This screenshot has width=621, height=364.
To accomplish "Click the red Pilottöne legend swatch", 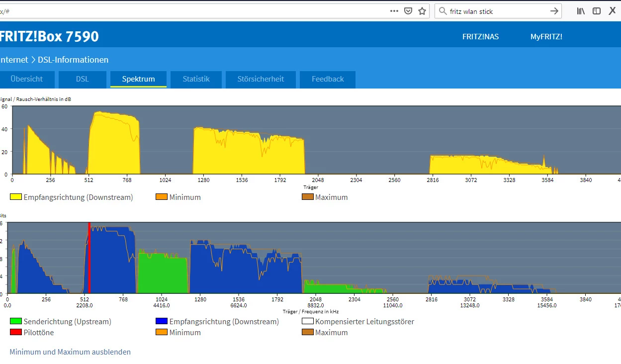I will [15, 332].
